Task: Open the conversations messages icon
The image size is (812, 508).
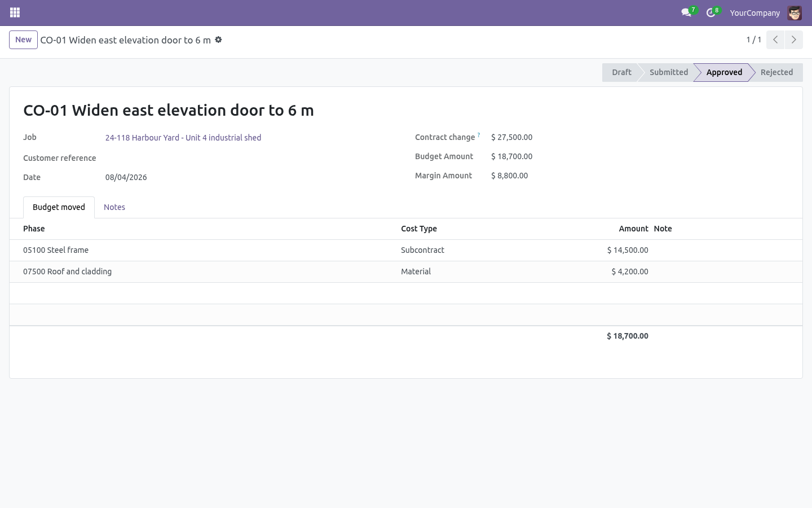Action: (686, 12)
